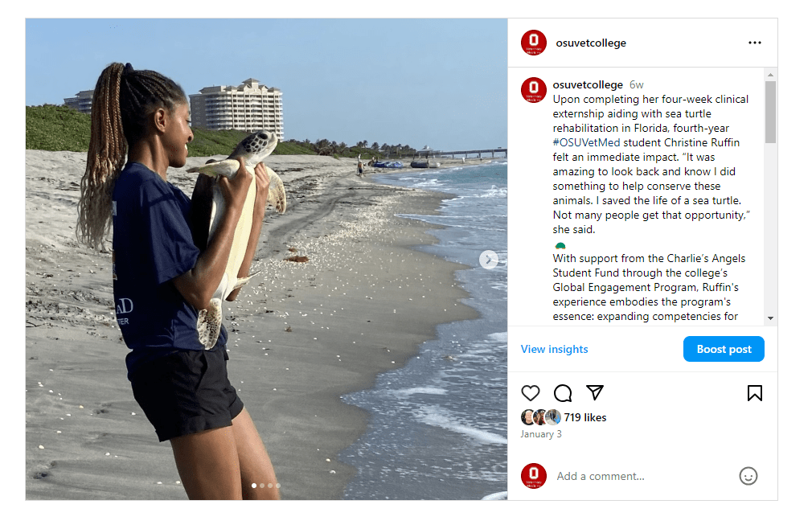Click the osuvetcollege header profile avatar
Screen dimensions: 812x529
pyautogui.click(x=533, y=43)
